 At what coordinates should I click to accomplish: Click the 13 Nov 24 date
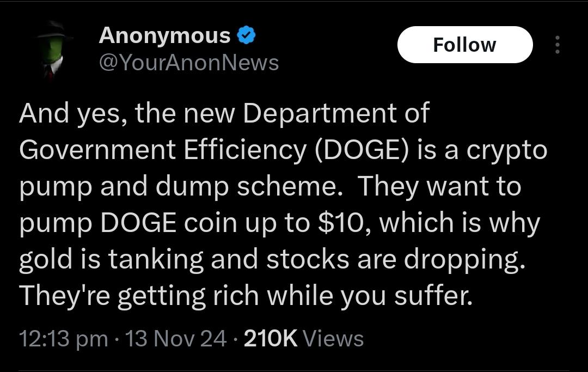coord(176,339)
